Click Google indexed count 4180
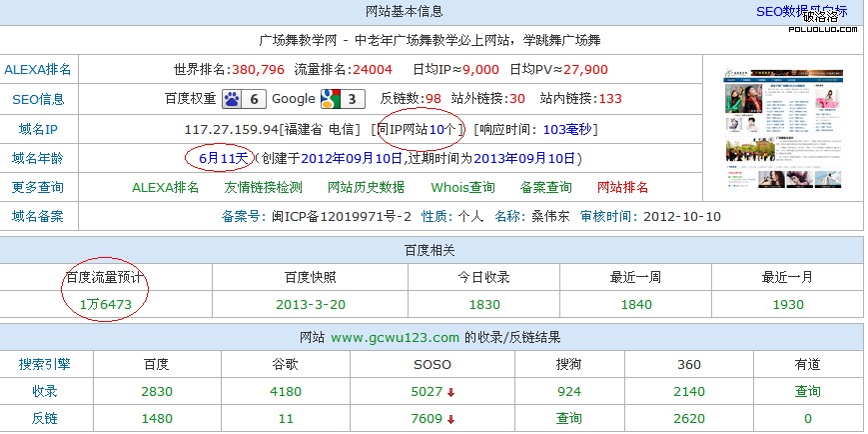This screenshot has height=434, width=868. click(286, 392)
